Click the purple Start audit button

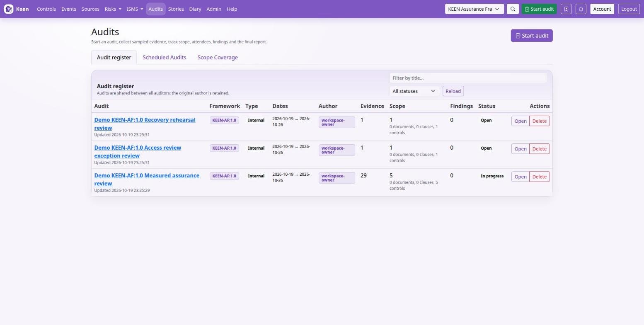click(x=532, y=36)
